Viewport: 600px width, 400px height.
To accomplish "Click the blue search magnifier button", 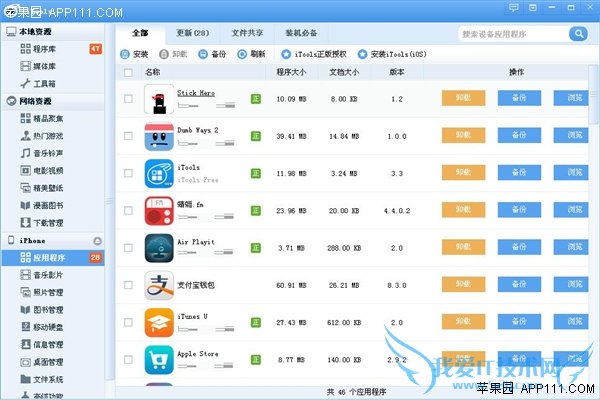I will [x=579, y=34].
